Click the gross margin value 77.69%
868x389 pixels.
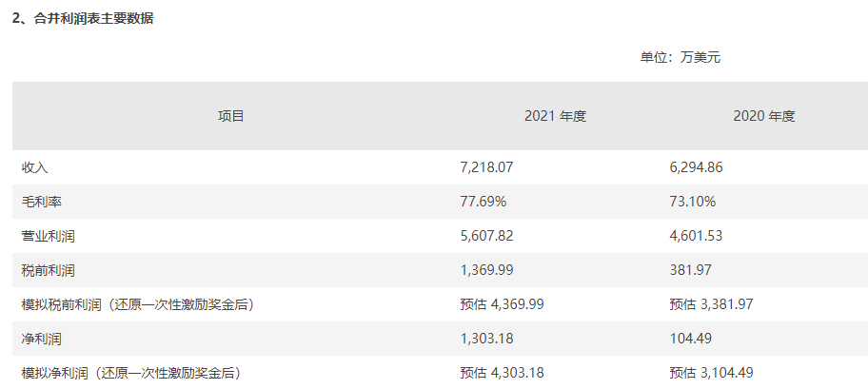coord(483,202)
